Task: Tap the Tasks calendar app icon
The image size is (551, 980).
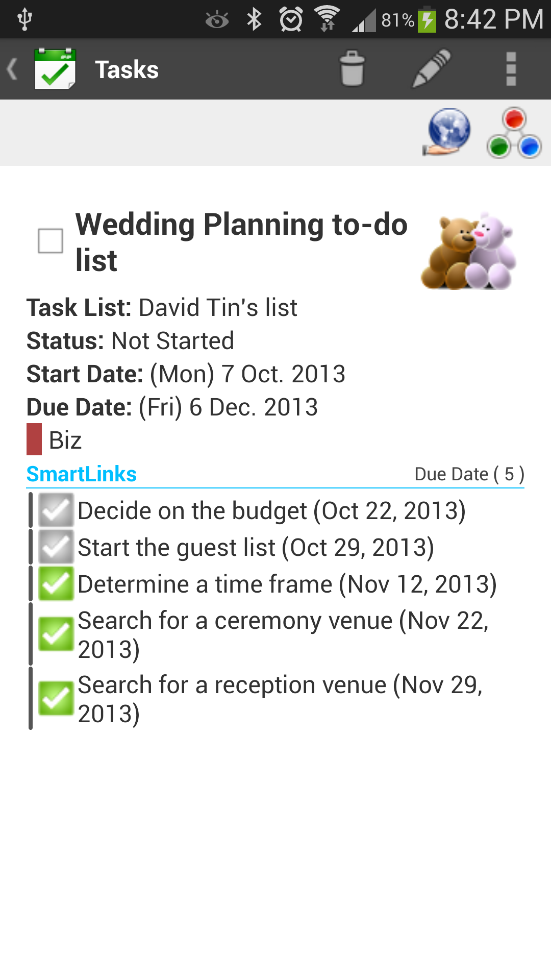Action: (55, 69)
